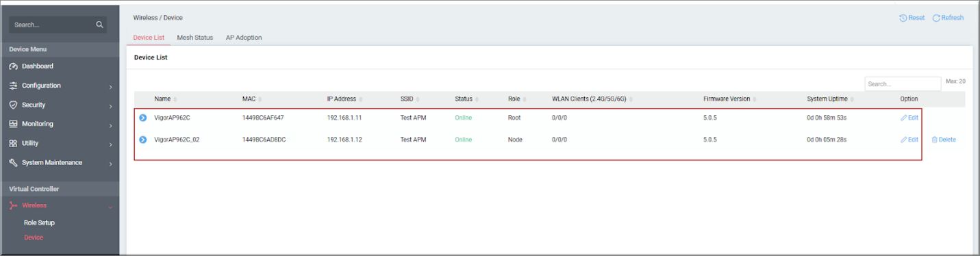This screenshot has height=256, width=980.
Task: Click the Reset clock icon
Action: [903, 18]
